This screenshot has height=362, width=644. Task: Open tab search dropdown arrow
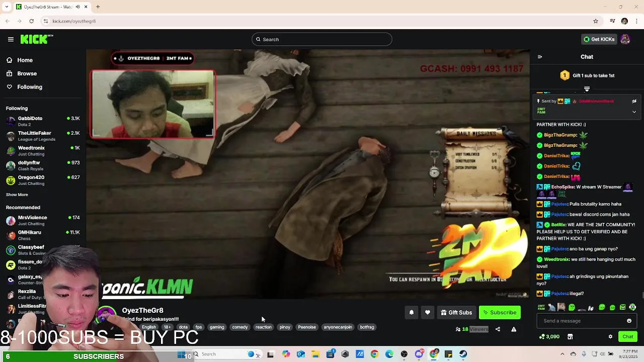click(7, 7)
